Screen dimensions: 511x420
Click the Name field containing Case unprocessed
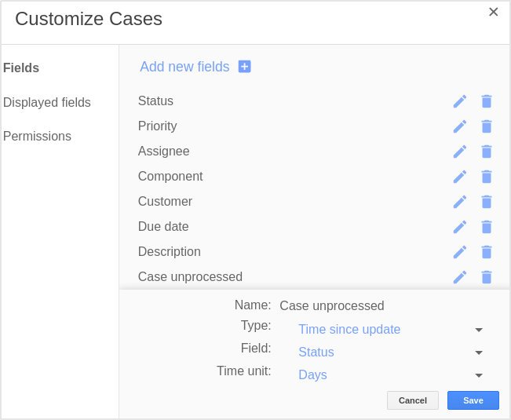pos(332,305)
